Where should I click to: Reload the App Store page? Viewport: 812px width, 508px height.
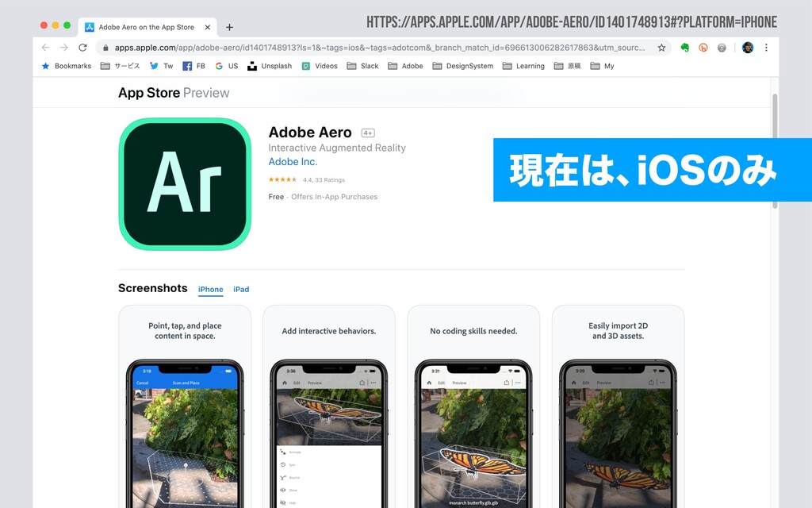pos(82,48)
